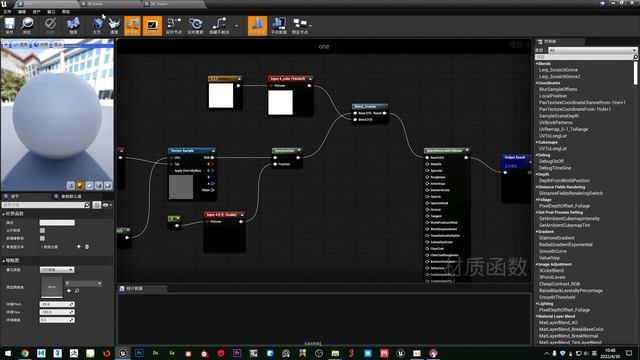Viewport: 640px width, 360px height.
Task: Click the browse-to-asset magnifier icon in Details
Action: click(x=77, y=291)
